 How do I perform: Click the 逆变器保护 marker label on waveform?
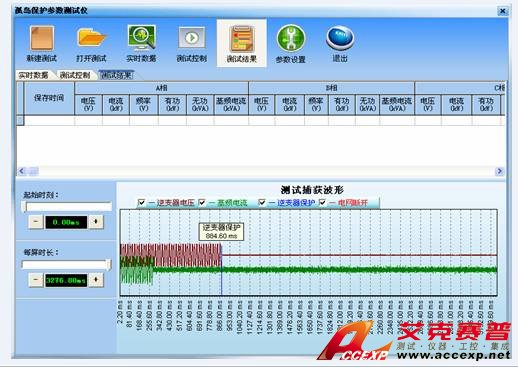coord(221,231)
